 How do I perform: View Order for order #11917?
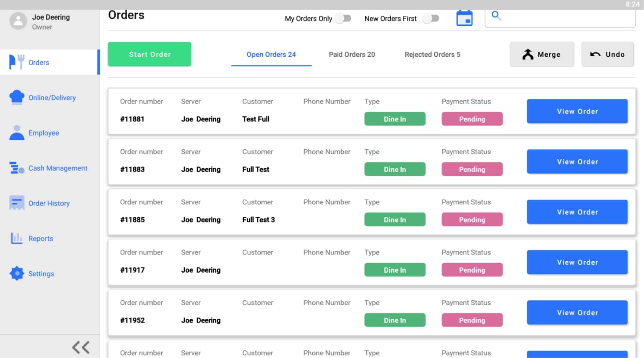coord(577,262)
